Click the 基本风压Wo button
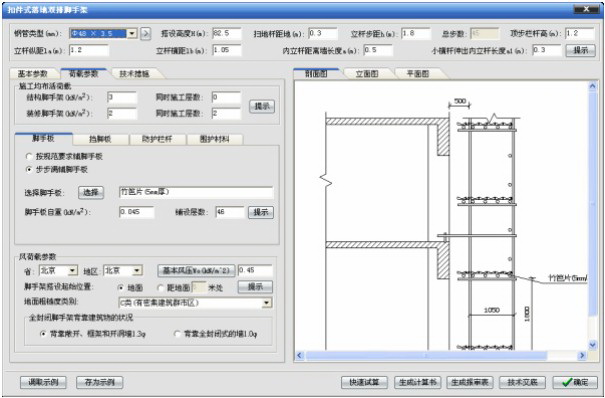Screen dimensions: 605x398 [196, 271]
